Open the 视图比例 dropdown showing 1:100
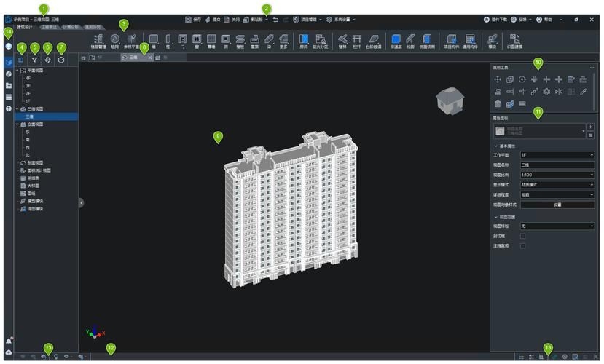This screenshot has height=364, width=604. (557, 175)
